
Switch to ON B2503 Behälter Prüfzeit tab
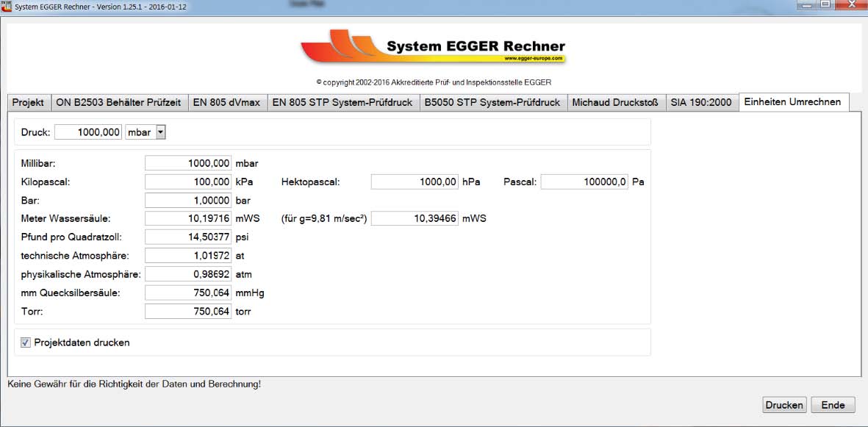118,102
